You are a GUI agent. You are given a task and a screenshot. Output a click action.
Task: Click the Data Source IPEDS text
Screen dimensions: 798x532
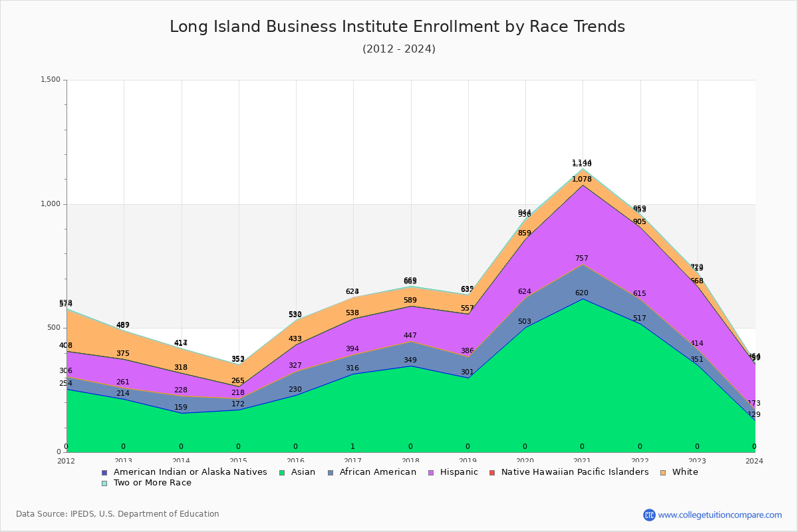(118, 514)
